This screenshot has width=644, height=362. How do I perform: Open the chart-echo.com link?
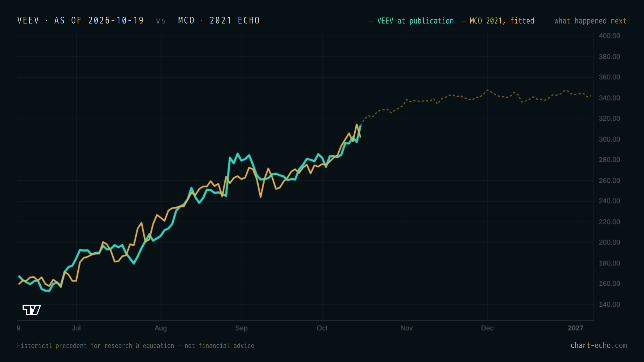[599, 345]
